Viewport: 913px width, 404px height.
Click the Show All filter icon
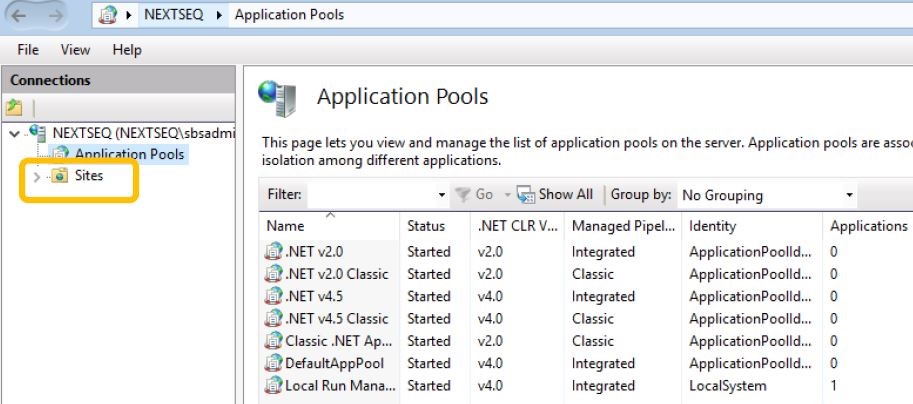pyautogui.click(x=526, y=195)
